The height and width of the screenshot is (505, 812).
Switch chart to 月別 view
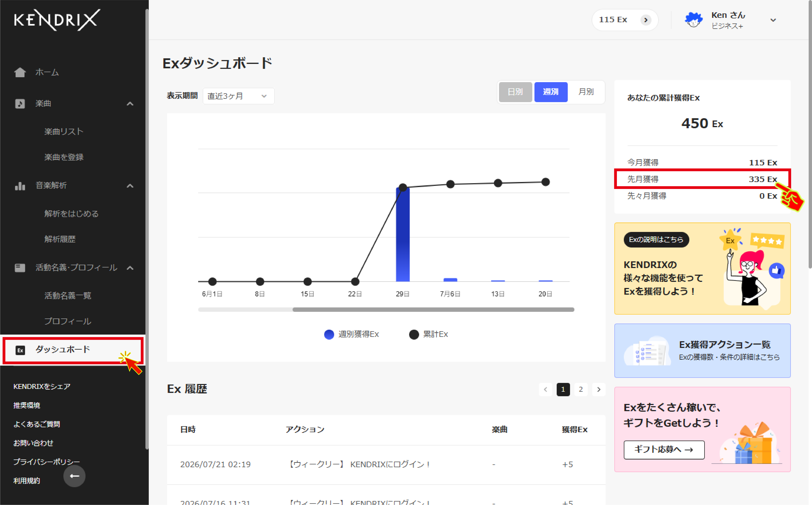[x=586, y=92]
